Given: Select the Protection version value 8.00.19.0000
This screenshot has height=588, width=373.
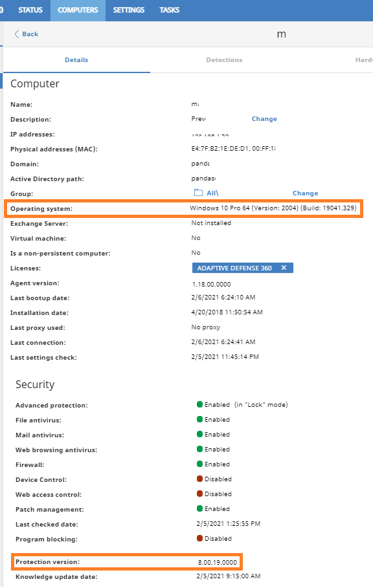Looking at the screenshot, I should [x=218, y=562].
